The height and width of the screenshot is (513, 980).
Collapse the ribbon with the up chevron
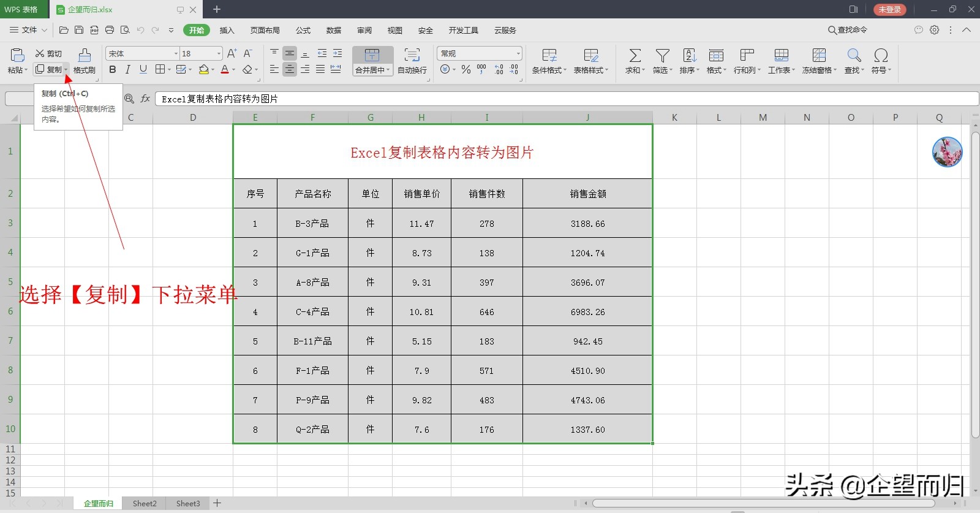[x=967, y=29]
